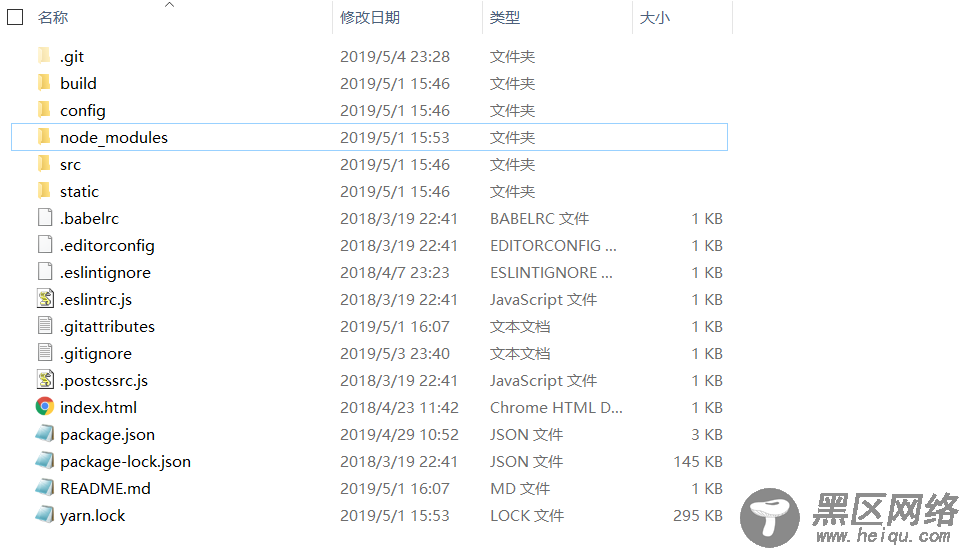Click 文件夹 type of node_modules row
Viewport: 972px width, 553px height.
tap(512, 137)
